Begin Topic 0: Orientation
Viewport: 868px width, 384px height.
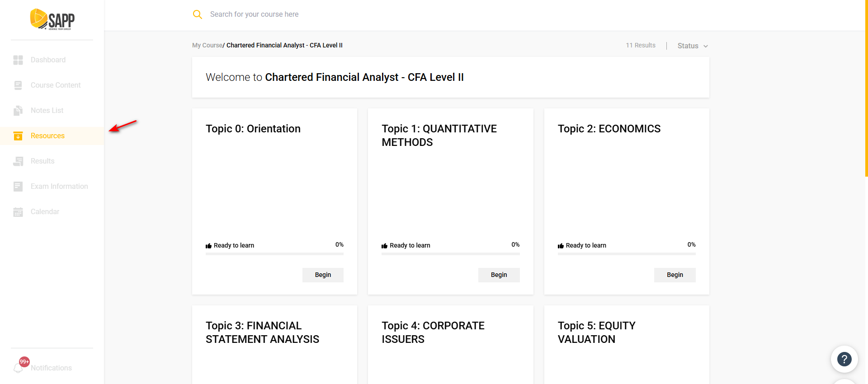click(x=323, y=275)
